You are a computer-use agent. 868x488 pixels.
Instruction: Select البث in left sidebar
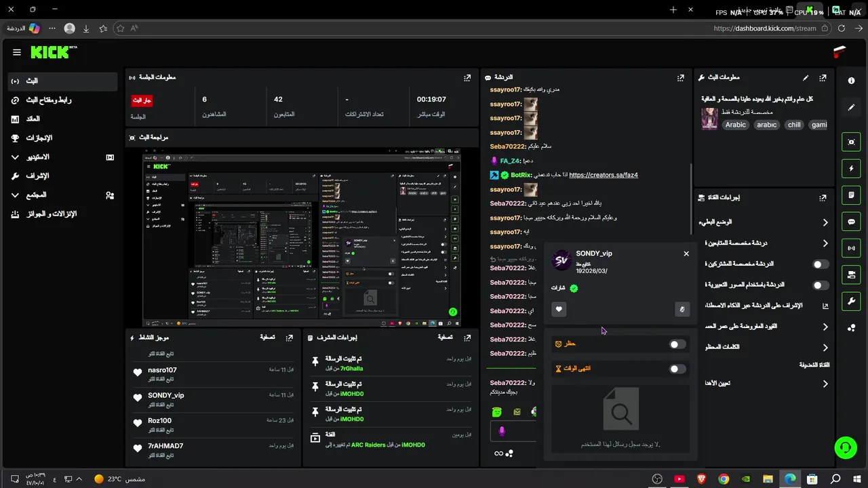click(x=63, y=81)
